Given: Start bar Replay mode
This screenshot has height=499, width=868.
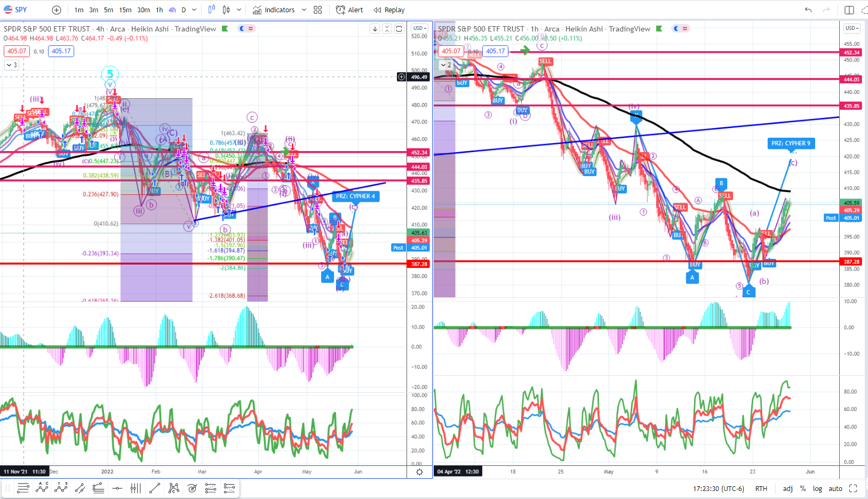Looking at the screenshot, I should (x=389, y=10).
